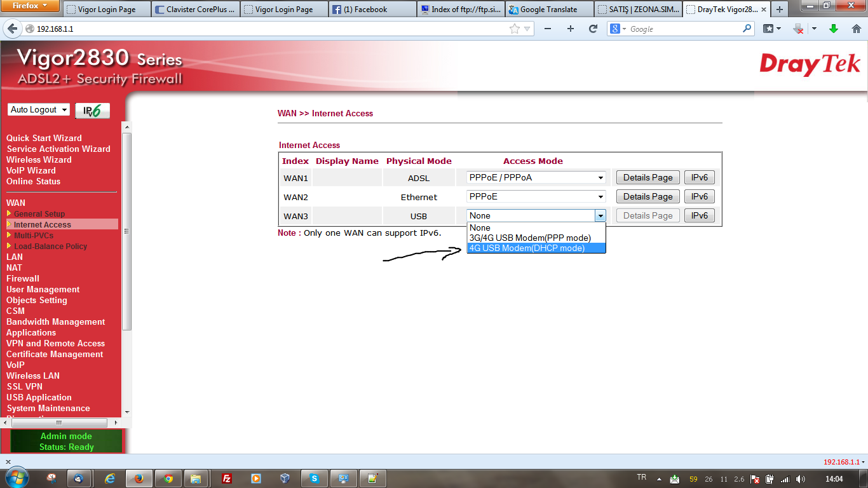Click the IPv6 button for WAN3
This screenshot has height=488, width=868.
699,216
